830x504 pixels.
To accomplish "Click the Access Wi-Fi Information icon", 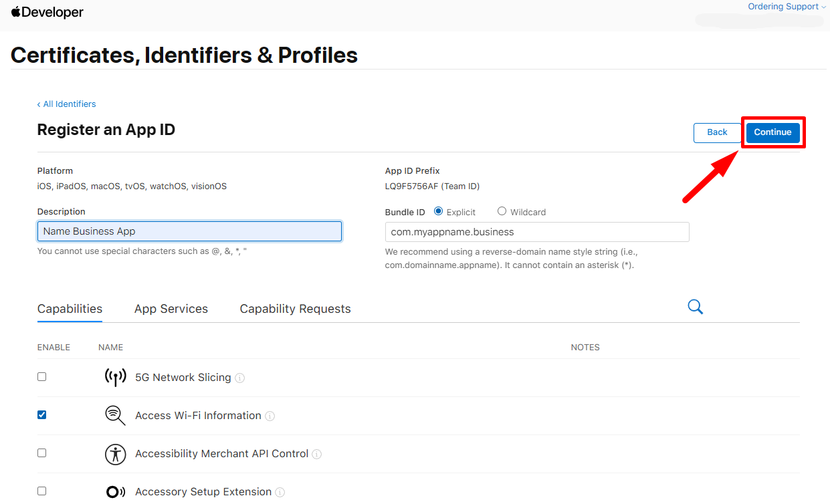I will tap(115, 415).
